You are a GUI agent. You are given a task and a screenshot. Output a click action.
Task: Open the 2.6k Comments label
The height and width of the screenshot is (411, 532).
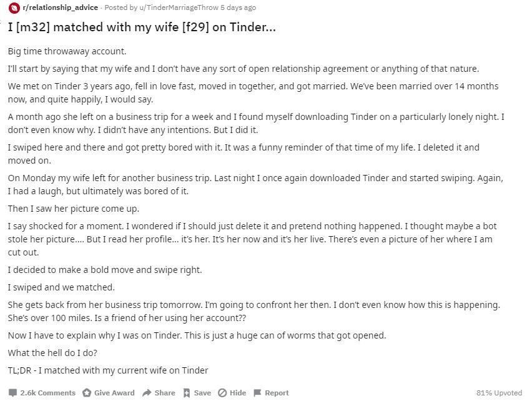point(47,393)
